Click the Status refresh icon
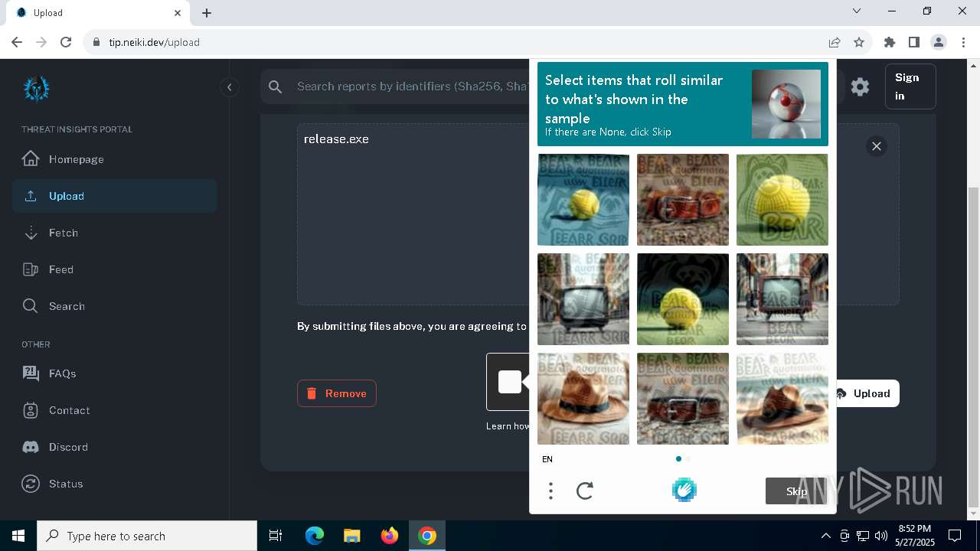The image size is (980, 551). click(31, 484)
